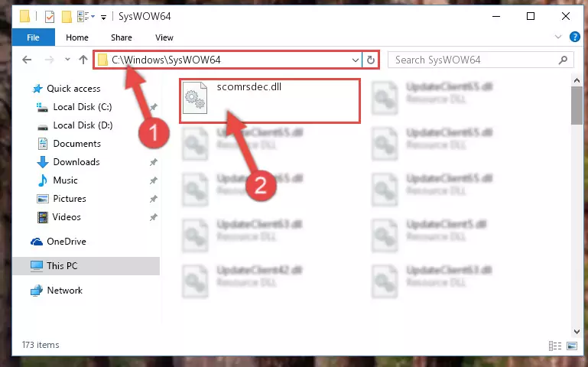Expand the ribbon with the chevron
This screenshot has width=588, height=367.
point(558,37)
